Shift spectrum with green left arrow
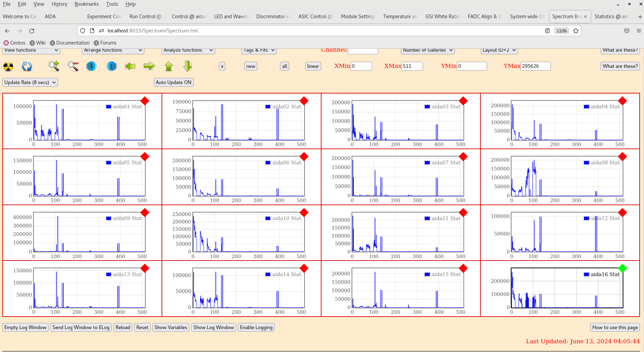Image resolution: width=644 pixels, height=352 pixels. point(130,66)
